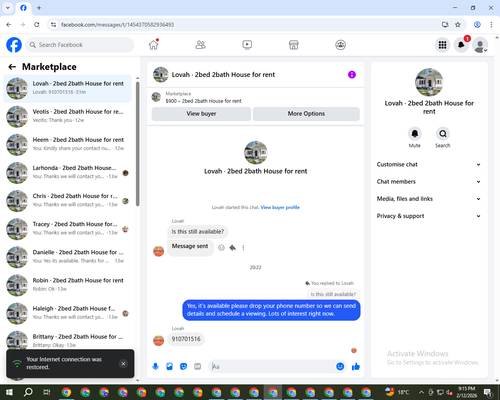500x400 pixels.
Task: Click the Search Facebook field
Action: tap(80, 45)
